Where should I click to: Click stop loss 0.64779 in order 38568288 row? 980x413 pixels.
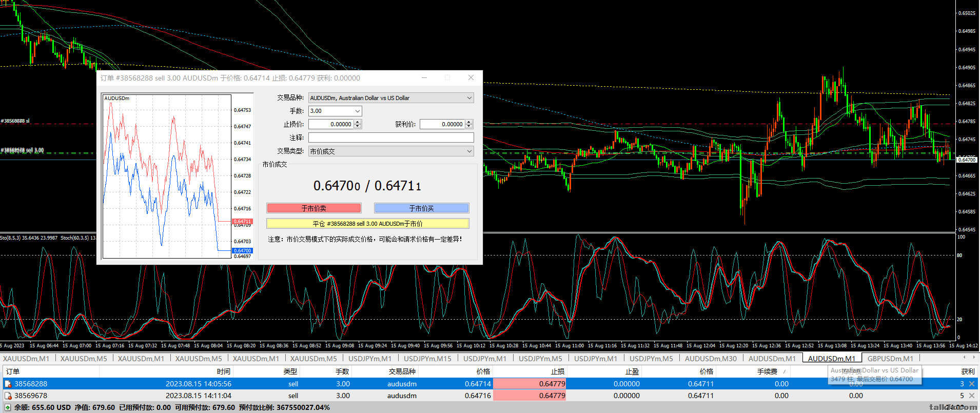pos(530,384)
